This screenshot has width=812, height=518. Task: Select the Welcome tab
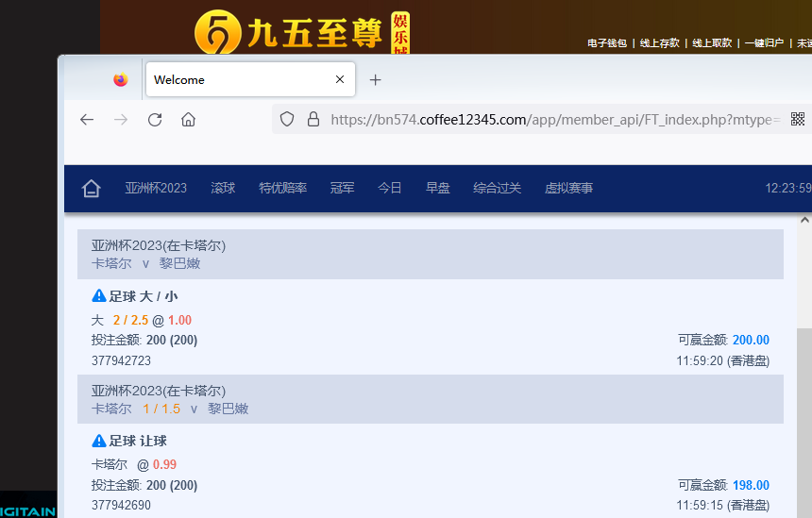[250, 79]
